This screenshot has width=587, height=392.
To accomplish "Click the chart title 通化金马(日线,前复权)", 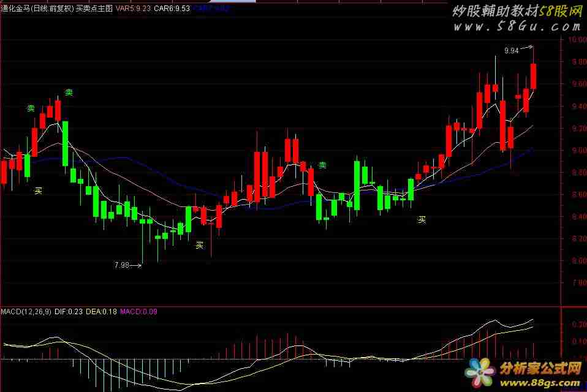I will (37, 8).
